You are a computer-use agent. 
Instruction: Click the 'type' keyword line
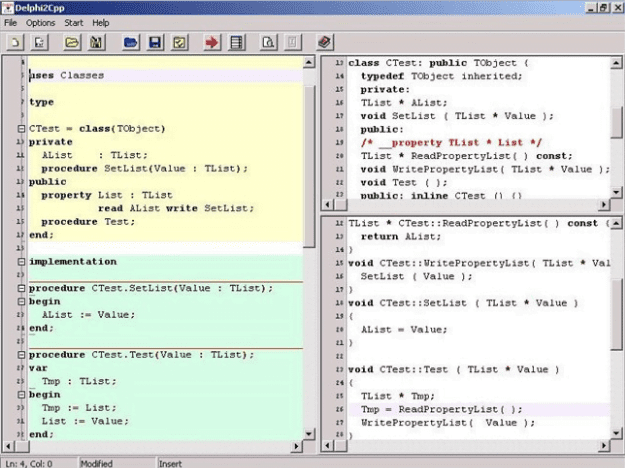[x=41, y=102]
